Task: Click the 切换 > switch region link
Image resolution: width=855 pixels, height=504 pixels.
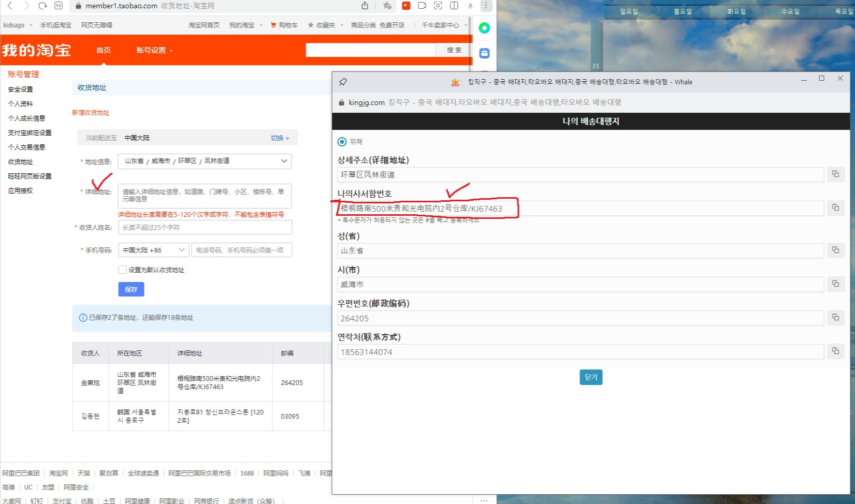Action: (x=280, y=138)
